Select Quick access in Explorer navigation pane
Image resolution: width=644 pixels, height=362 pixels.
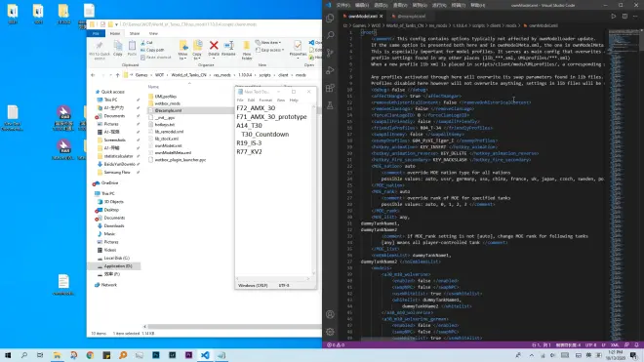point(112,92)
